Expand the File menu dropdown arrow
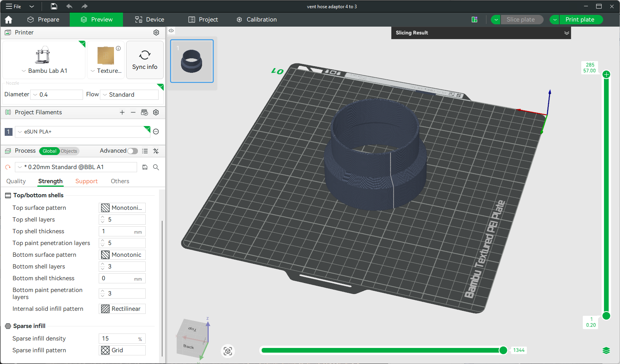620x364 pixels. coord(32,6)
